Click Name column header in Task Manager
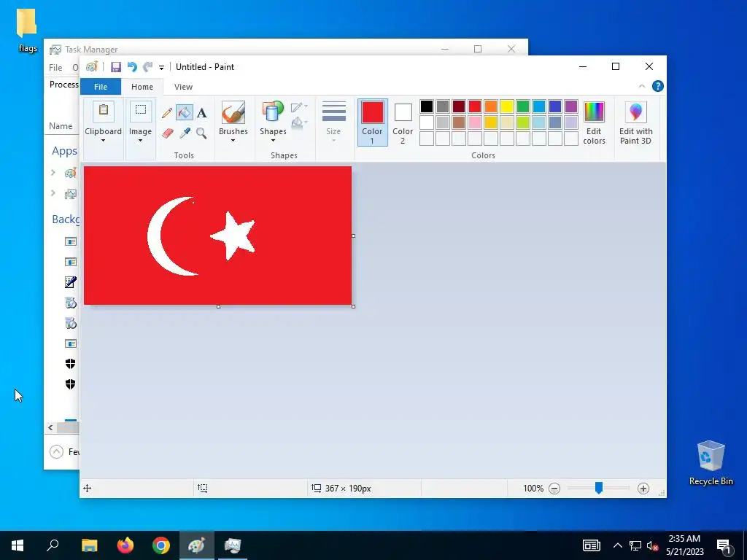 coord(61,126)
